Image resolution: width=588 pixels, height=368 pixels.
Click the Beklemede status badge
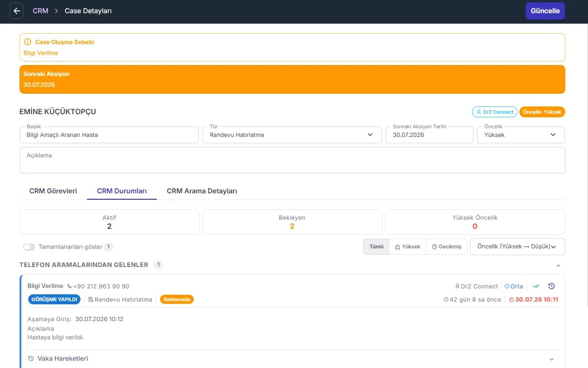(x=177, y=299)
